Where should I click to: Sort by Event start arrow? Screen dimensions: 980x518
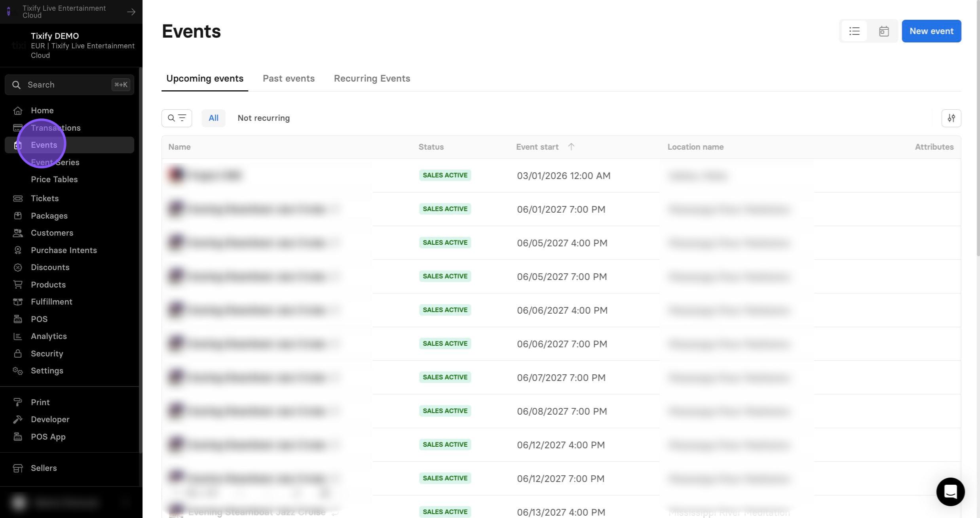tap(571, 147)
